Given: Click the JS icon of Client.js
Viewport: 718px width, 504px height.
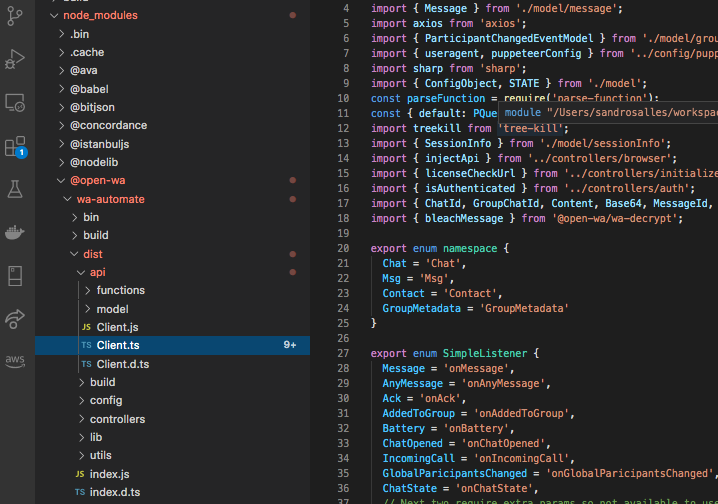Looking at the screenshot, I should [87, 327].
